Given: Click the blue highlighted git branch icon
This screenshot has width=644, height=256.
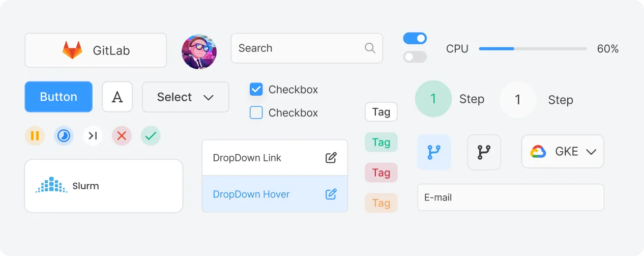Looking at the screenshot, I should (x=434, y=152).
